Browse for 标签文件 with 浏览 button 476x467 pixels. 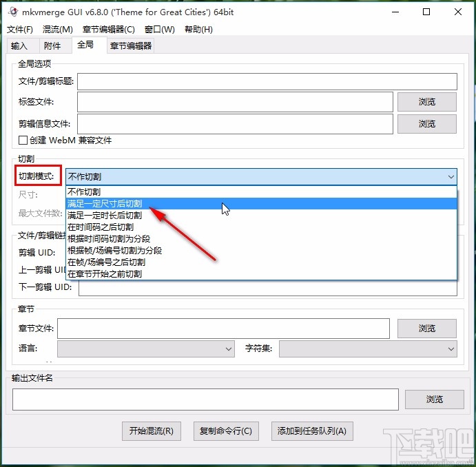pyautogui.click(x=427, y=102)
